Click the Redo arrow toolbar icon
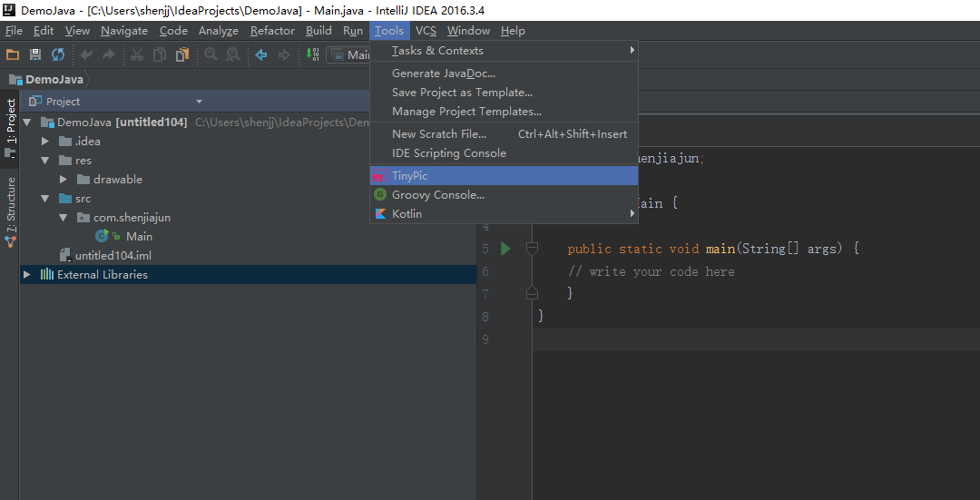Screen dimensions: 980x500 tap(108, 55)
